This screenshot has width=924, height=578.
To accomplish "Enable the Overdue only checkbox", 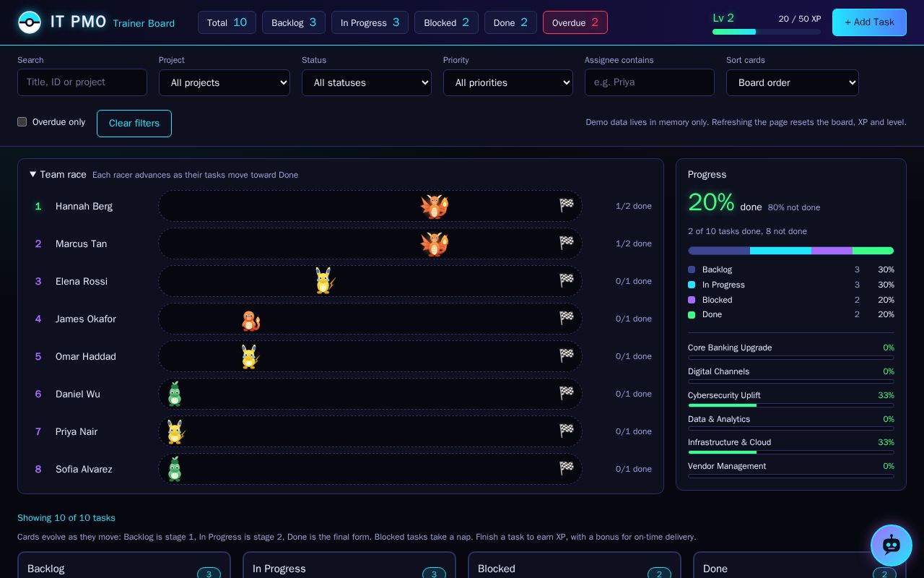I will [x=22, y=122].
